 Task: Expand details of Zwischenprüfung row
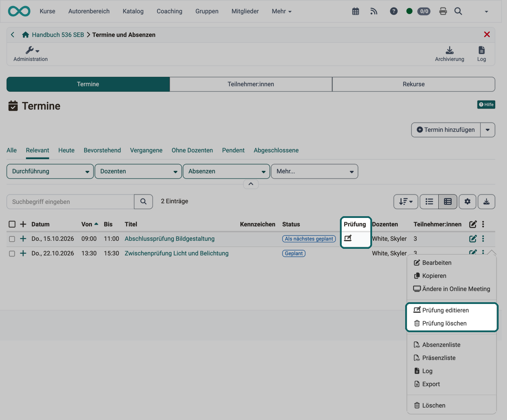point(23,253)
